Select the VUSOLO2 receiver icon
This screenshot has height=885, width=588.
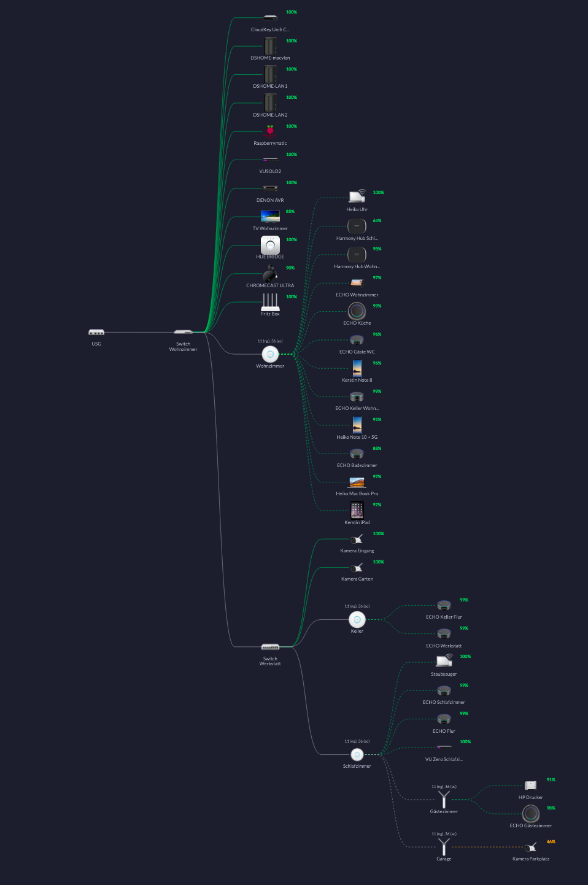(x=270, y=160)
